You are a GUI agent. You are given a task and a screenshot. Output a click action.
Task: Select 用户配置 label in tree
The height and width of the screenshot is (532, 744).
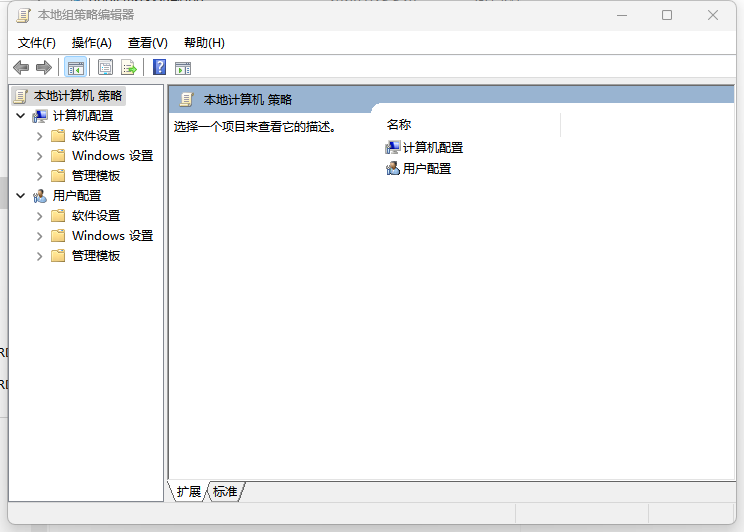[x=77, y=196]
